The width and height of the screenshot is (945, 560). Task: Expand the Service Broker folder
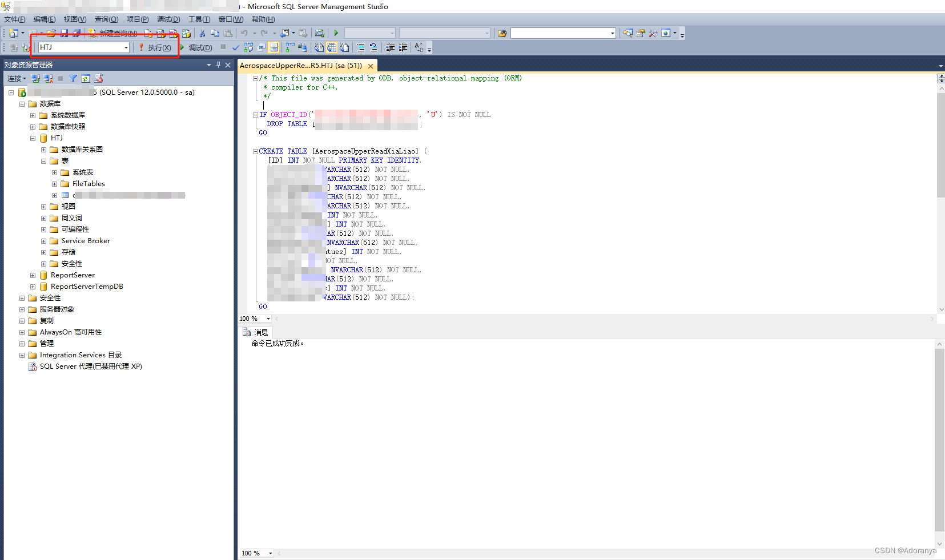coord(44,240)
